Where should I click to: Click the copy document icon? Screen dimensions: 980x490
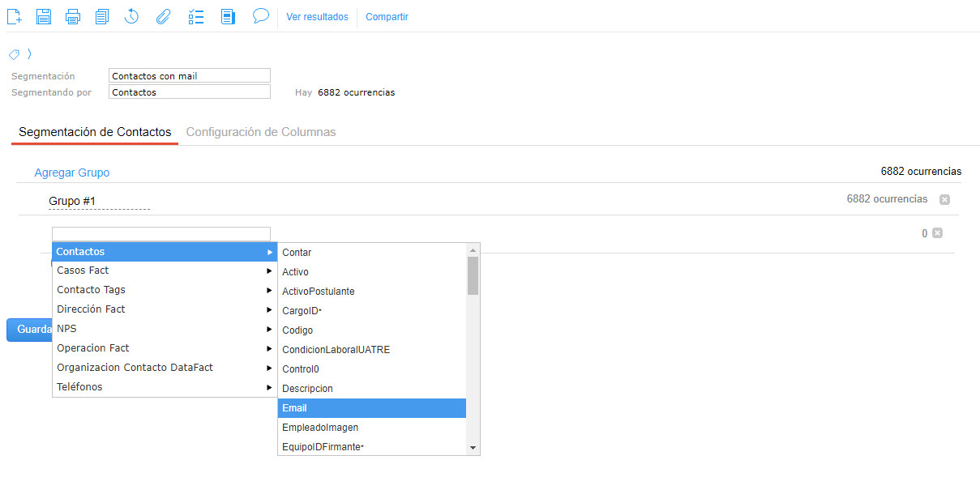pyautogui.click(x=101, y=16)
